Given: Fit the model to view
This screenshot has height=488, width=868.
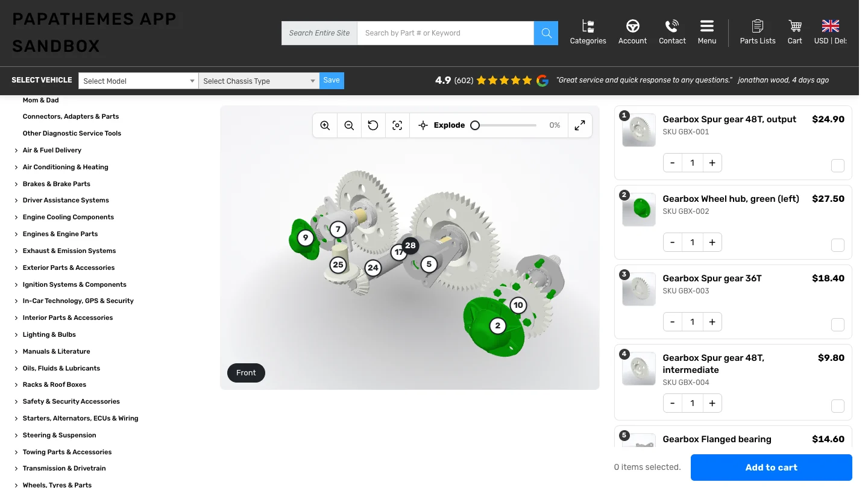Looking at the screenshot, I should pyautogui.click(x=397, y=125).
